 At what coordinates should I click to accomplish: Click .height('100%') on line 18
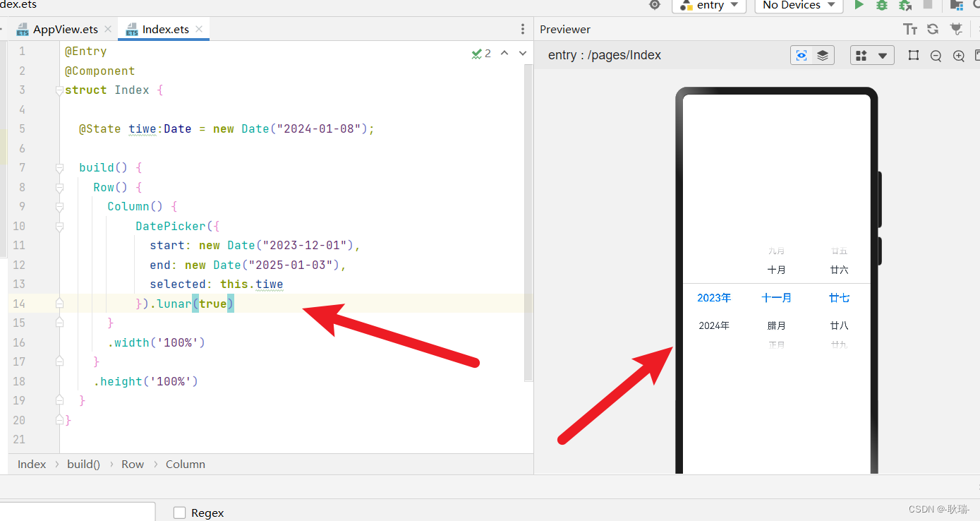pyautogui.click(x=146, y=381)
